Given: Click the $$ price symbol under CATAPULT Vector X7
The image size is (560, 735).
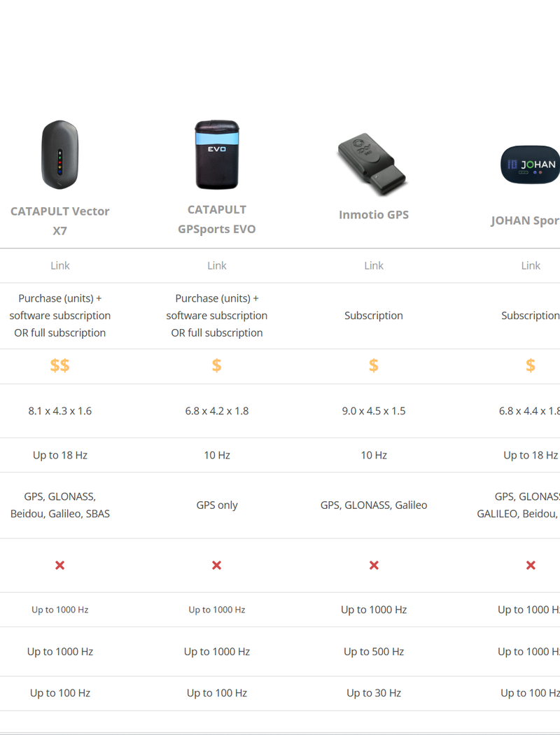Looking at the screenshot, I should click(59, 365).
